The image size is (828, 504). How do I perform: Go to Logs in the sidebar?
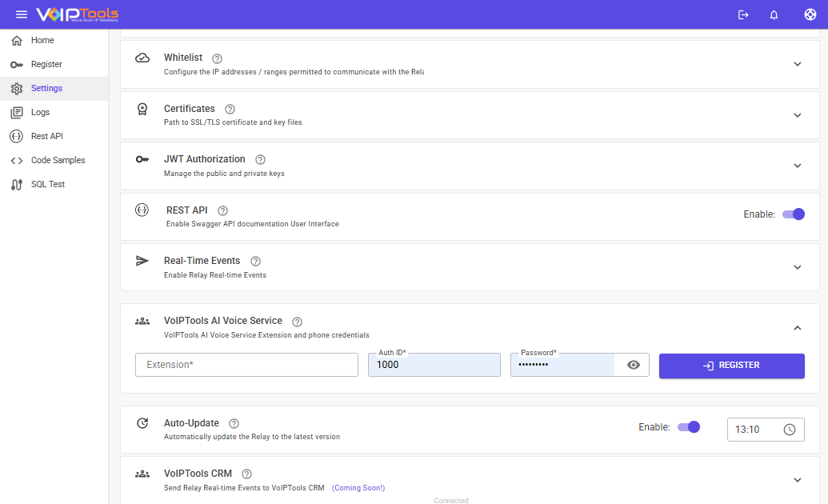point(40,112)
